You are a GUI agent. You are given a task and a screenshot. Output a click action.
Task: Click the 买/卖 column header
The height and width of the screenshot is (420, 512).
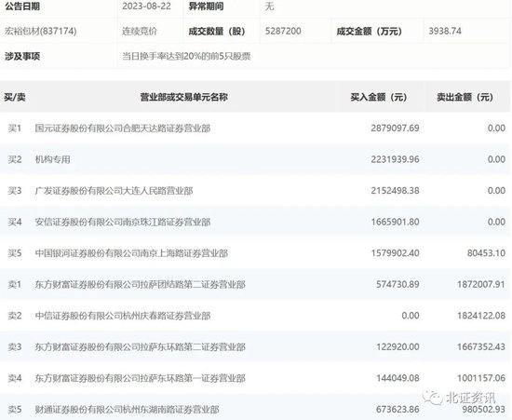[x=15, y=97]
